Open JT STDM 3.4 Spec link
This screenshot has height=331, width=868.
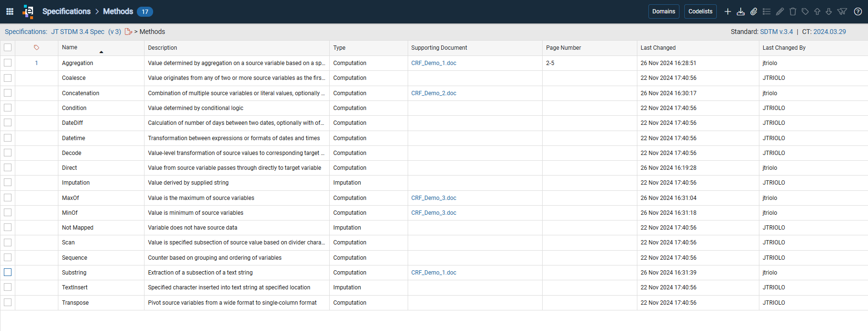(78, 32)
